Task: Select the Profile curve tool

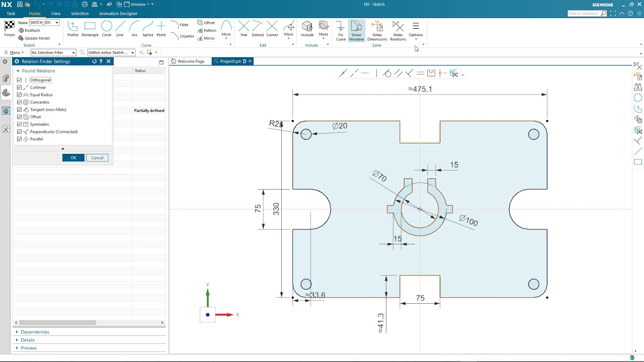Action: pos(73,29)
